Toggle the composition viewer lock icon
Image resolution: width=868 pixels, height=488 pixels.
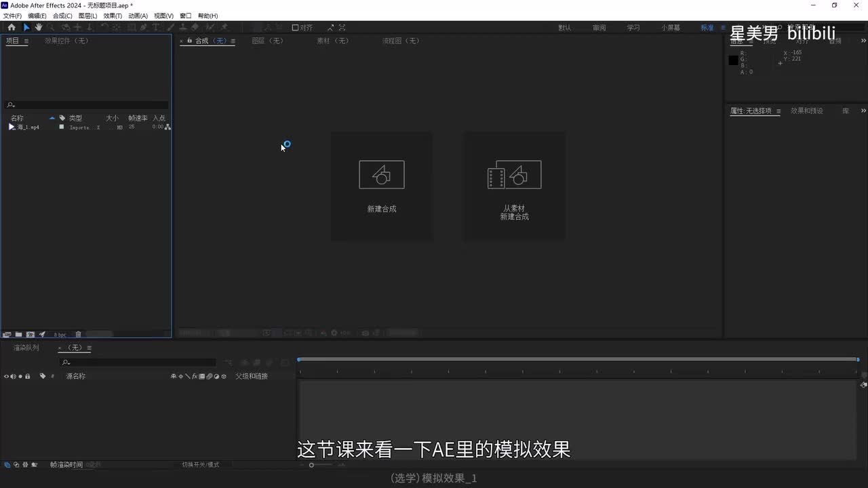[x=190, y=41]
